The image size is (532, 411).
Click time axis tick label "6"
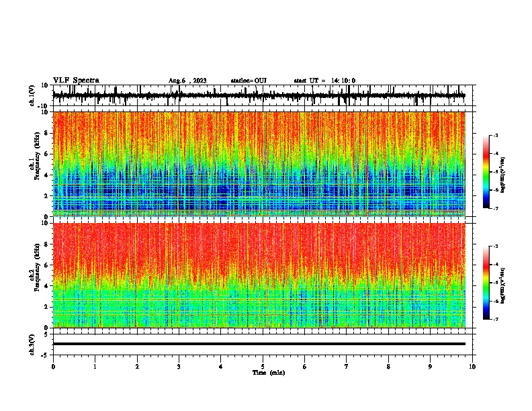[305, 367]
